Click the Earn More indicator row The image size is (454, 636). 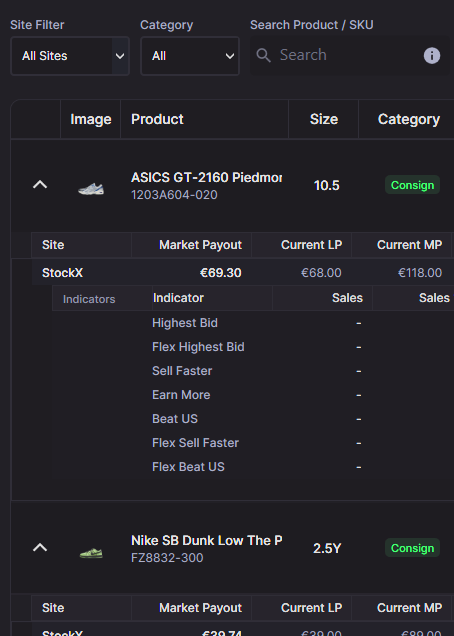(181, 395)
